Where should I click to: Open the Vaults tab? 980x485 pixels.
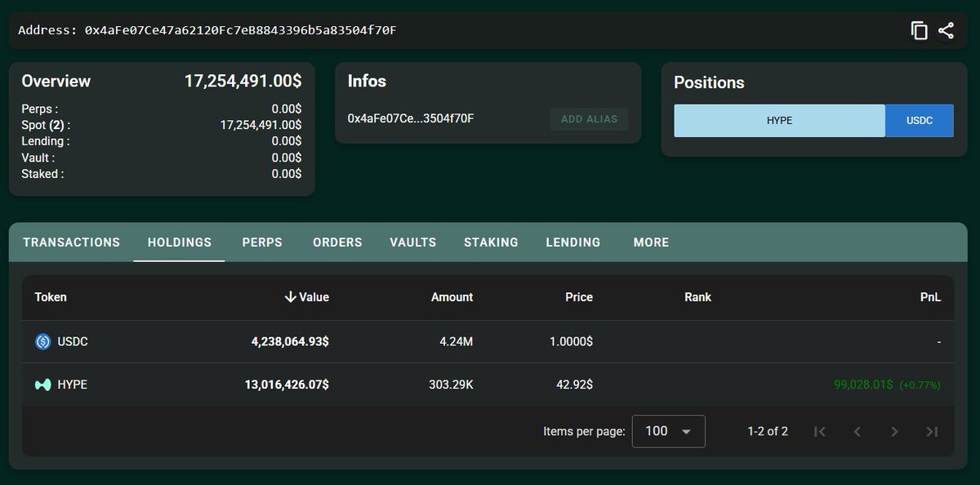pos(413,242)
